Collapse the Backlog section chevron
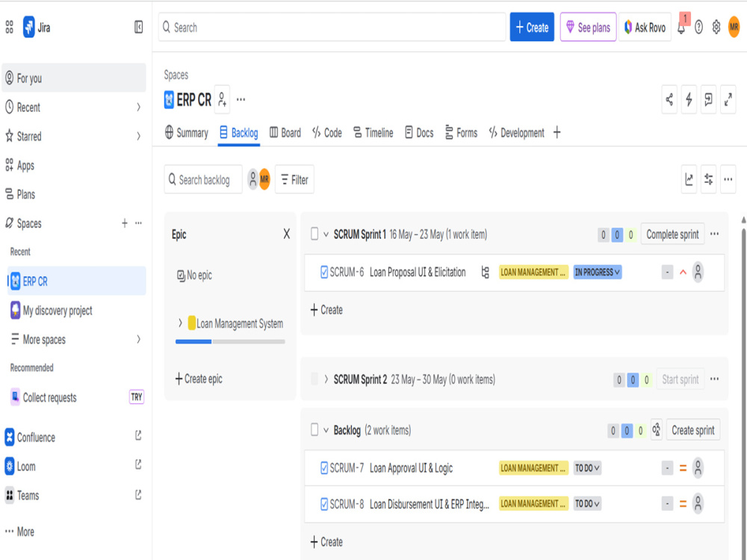The height and width of the screenshot is (560, 747). [x=326, y=430]
